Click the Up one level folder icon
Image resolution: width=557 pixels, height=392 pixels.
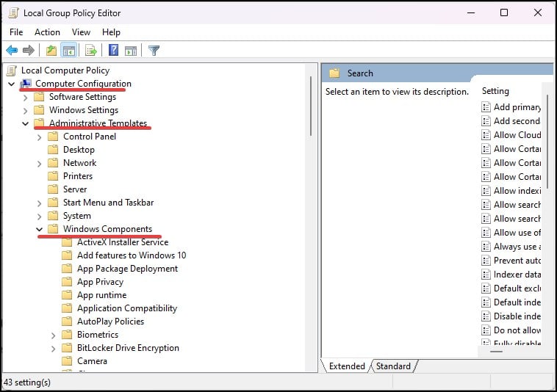tap(51, 51)
